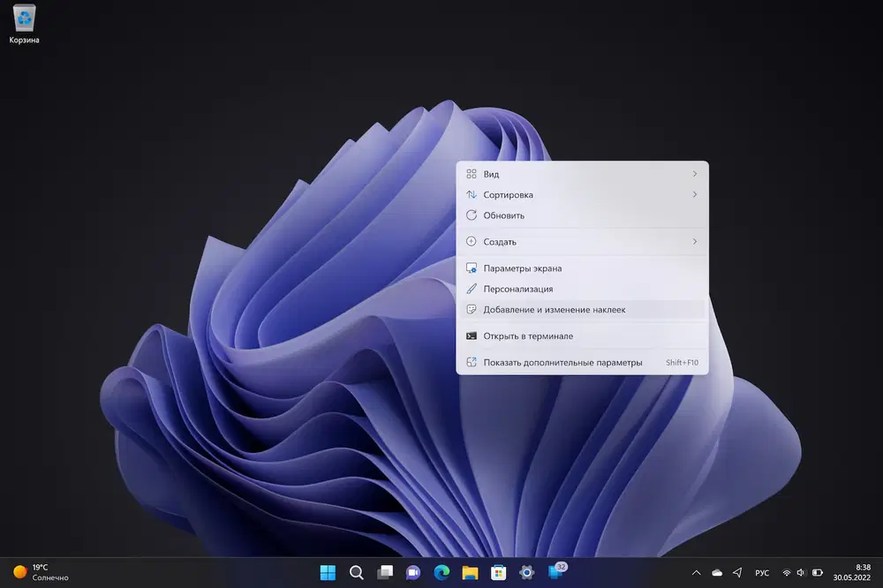883x588 pixels.
Task: Open the Сортировка (Sort) submenu
Action: (582, 195)
